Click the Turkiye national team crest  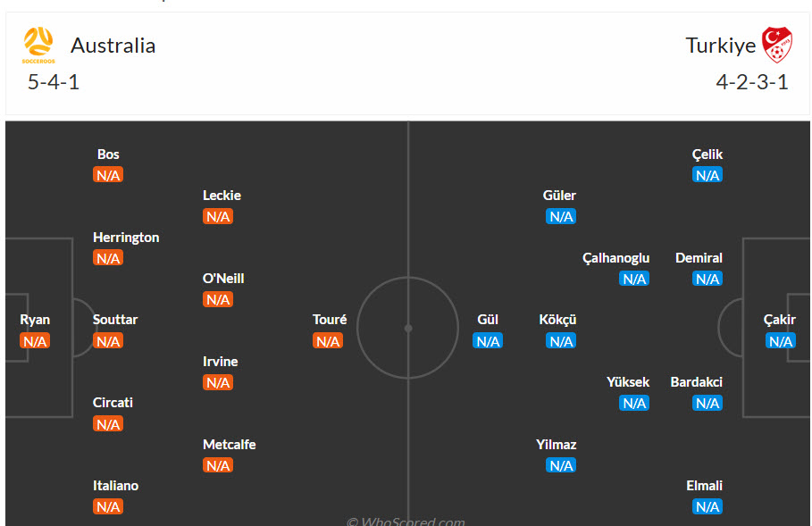coord(776,45)
